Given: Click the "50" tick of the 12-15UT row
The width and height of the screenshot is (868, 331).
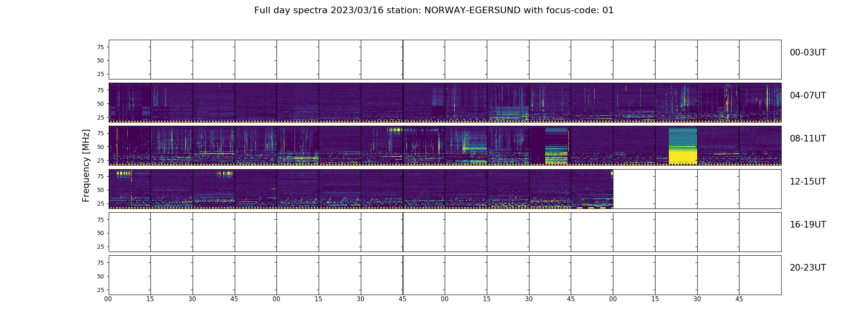Looking at the screenshot, I should pyautogui.click(x=100, y=190).
